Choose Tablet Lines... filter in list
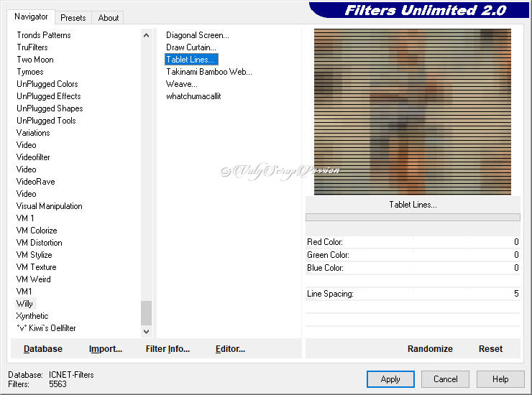Screen dimensions: 532x395 (x=191, y=60)
